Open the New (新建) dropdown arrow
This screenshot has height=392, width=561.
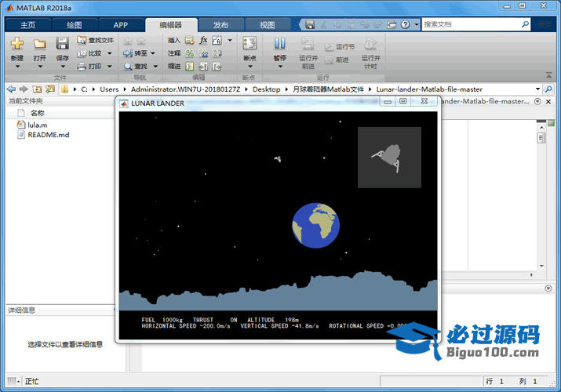pyautogui.click(x=17, y=67)
